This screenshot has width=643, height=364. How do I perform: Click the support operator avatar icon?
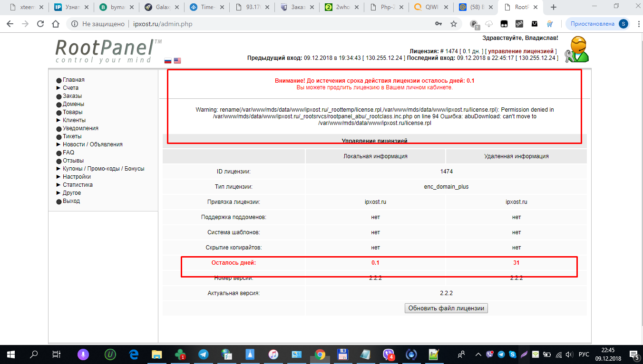[577, 49]
